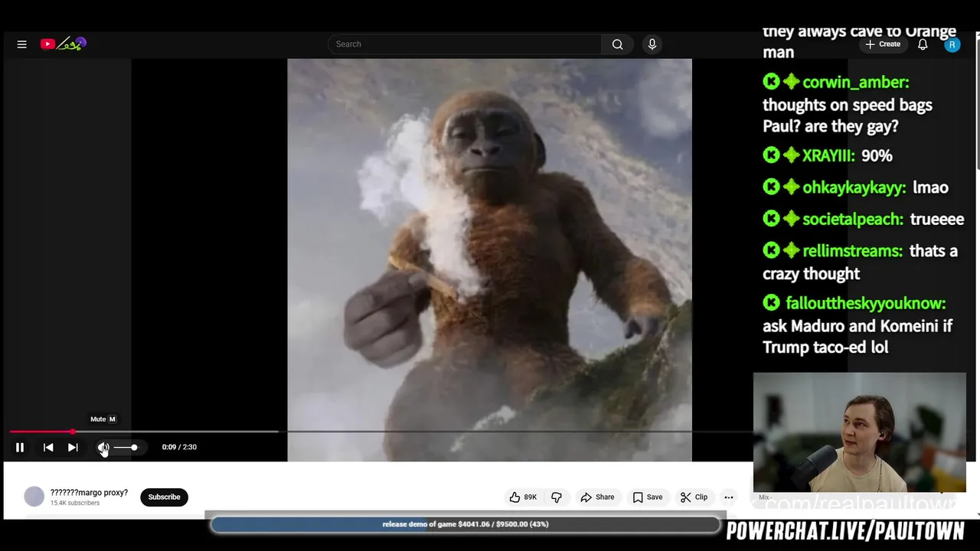980x551 pixels.
Task: Subscribe to the margo proxy channel
Action: 164,497
